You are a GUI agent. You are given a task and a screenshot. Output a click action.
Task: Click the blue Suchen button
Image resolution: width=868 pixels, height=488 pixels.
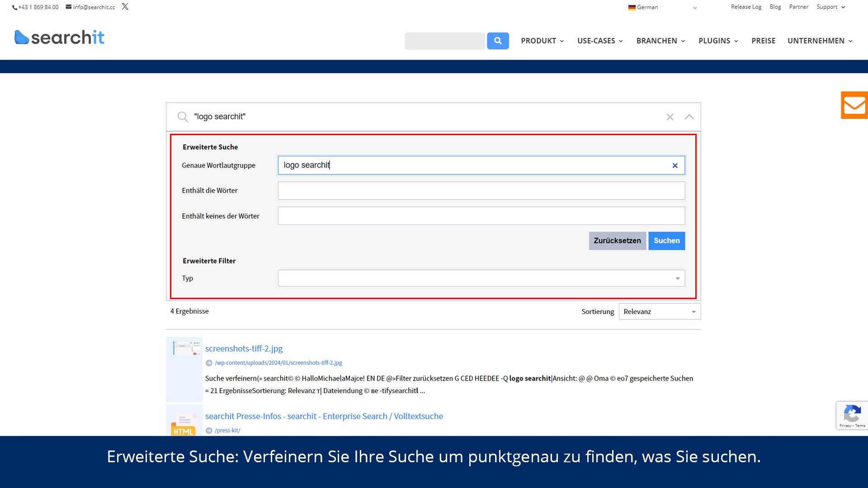pyautogui.click(x=666, y=241)
